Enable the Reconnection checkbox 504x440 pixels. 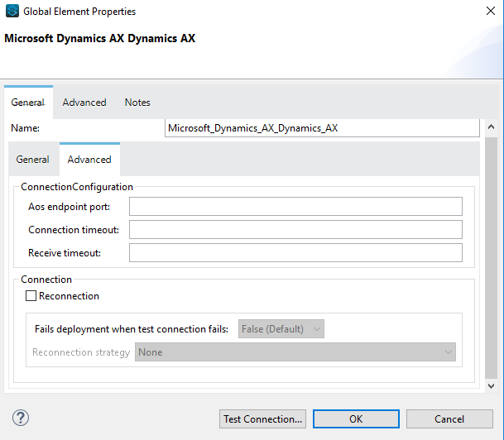coord(31,296)
